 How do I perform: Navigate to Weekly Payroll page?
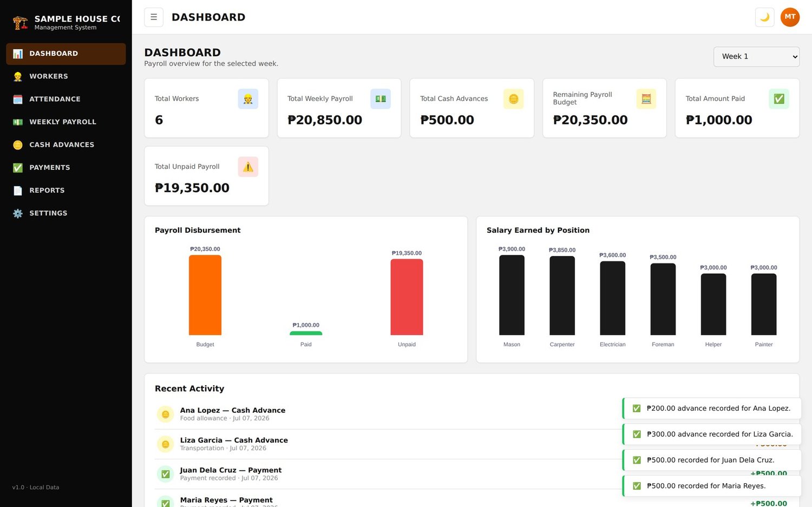pos(66,122)
